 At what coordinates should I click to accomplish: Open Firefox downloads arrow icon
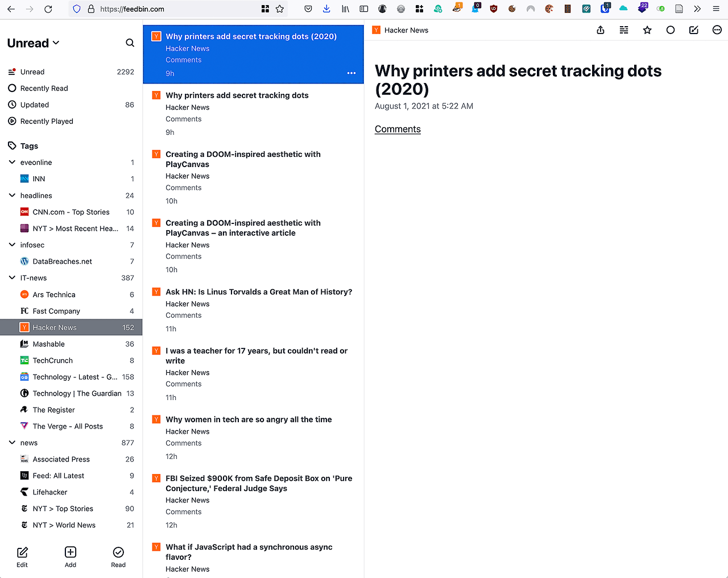[326, 9]
